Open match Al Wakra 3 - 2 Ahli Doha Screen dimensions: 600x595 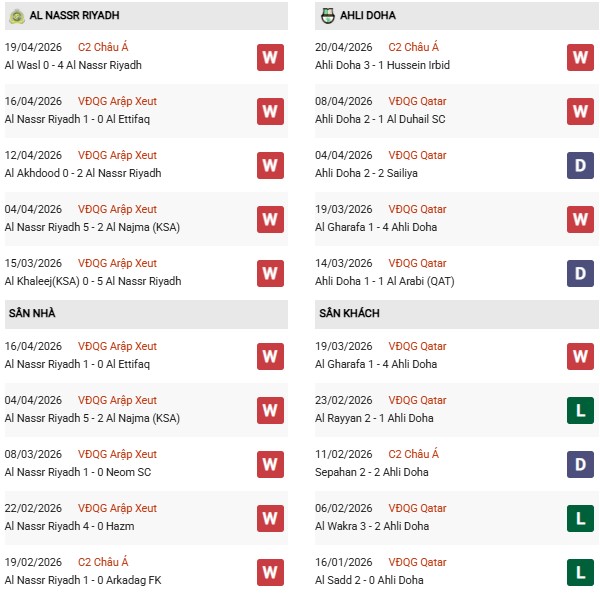(372, 526)
